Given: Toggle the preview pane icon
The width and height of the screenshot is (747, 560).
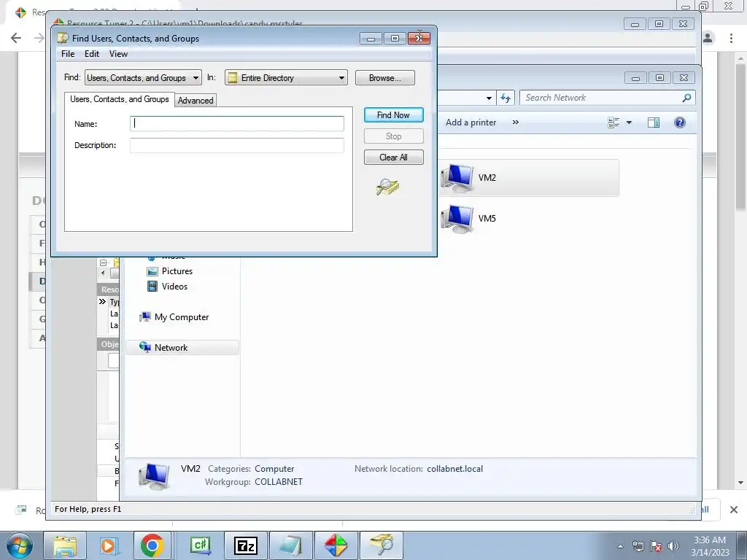Looking at the screenshot, I should 654,122.
